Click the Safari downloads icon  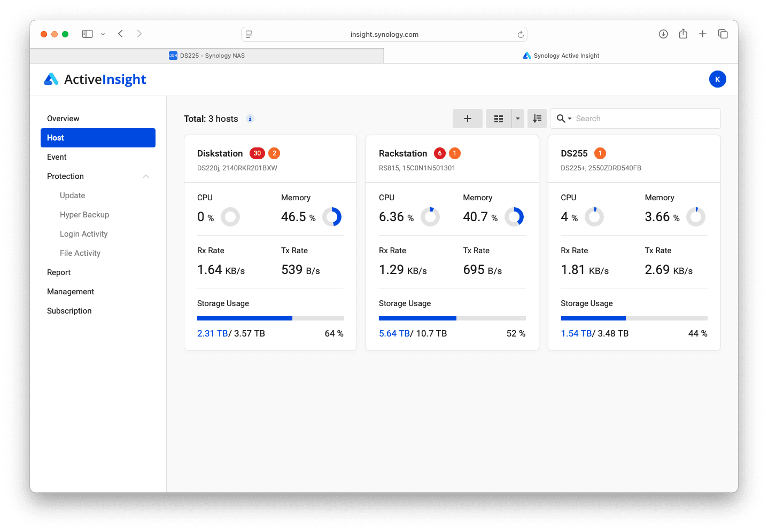663,34
